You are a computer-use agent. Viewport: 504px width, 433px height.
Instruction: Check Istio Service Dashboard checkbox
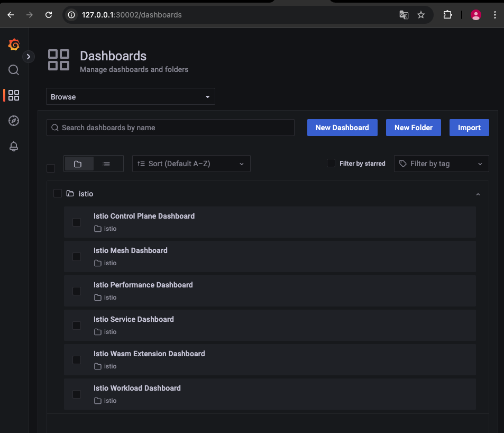click(77, 326)
